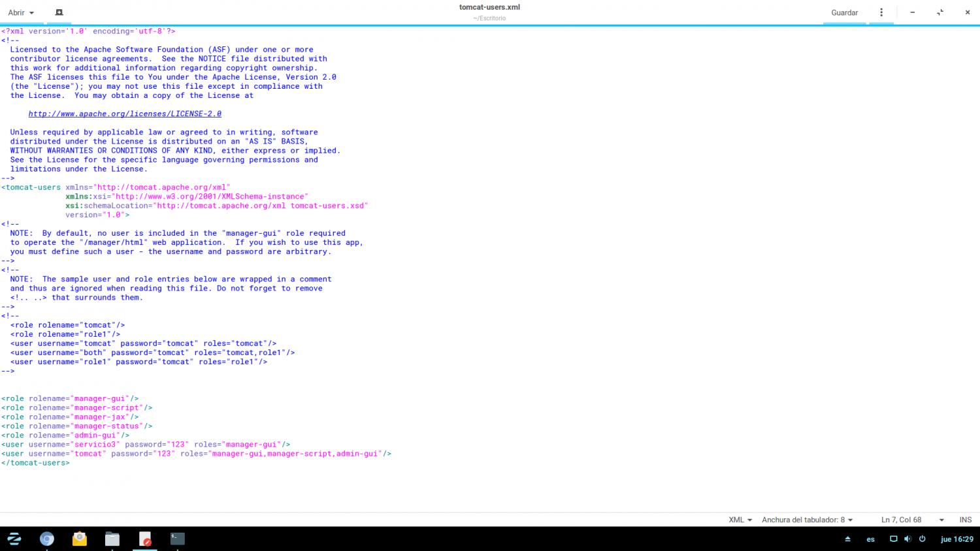Click the line with rolename="manager-status"

click(x=76, y=426)
